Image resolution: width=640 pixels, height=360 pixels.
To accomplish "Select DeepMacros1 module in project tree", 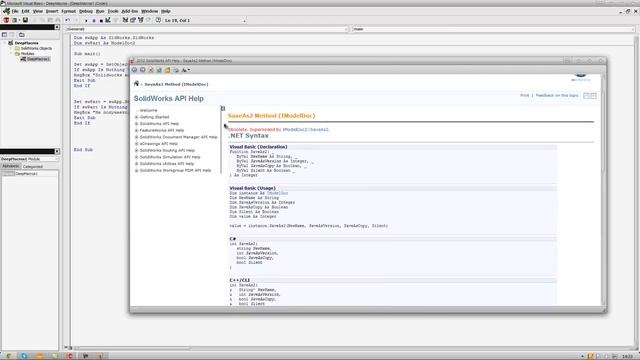I will 38,59.
